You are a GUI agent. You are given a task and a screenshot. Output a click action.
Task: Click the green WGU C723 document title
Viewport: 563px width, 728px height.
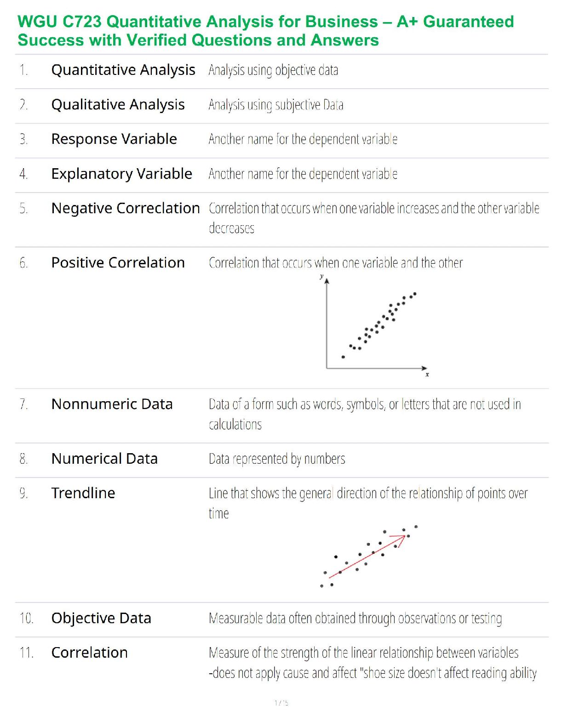tap(265, 31)
